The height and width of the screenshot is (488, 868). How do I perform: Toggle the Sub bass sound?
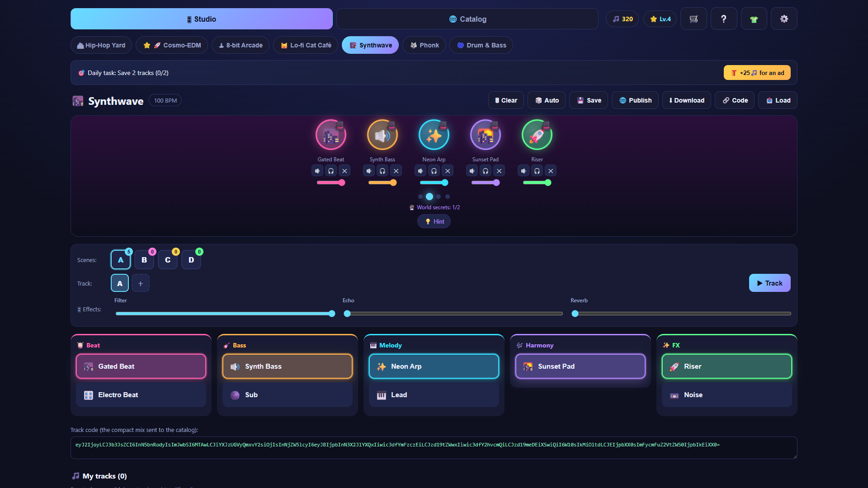tap(288, 395)
